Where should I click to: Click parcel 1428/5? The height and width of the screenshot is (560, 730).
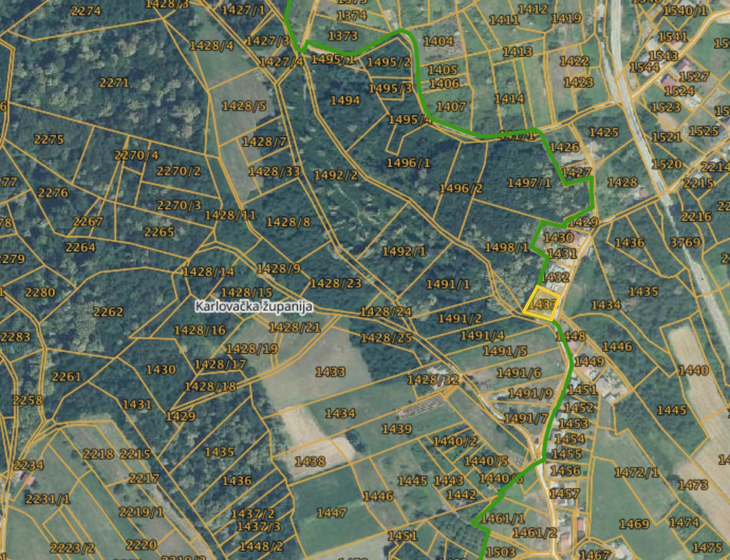[244, 106]
